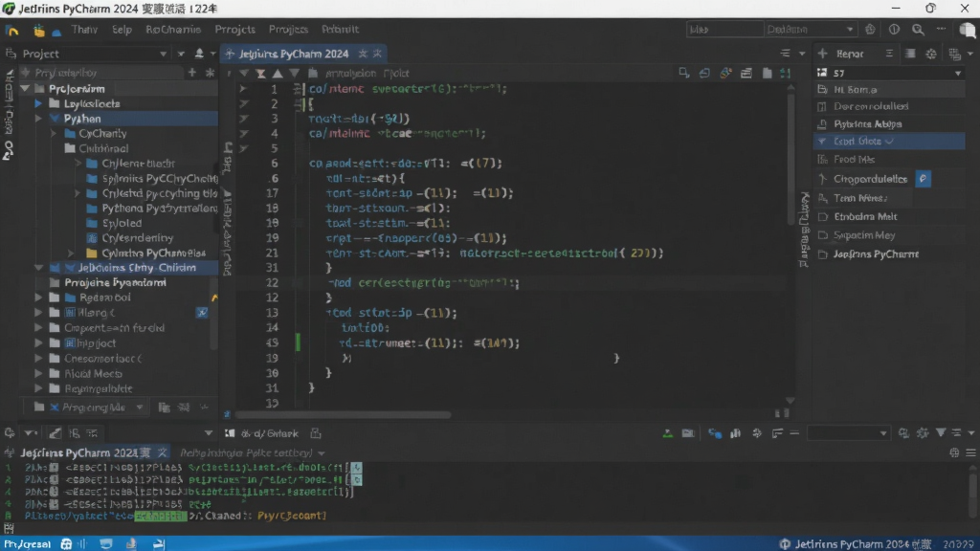Open the Project view dropdown arrow

click(163, 54)
